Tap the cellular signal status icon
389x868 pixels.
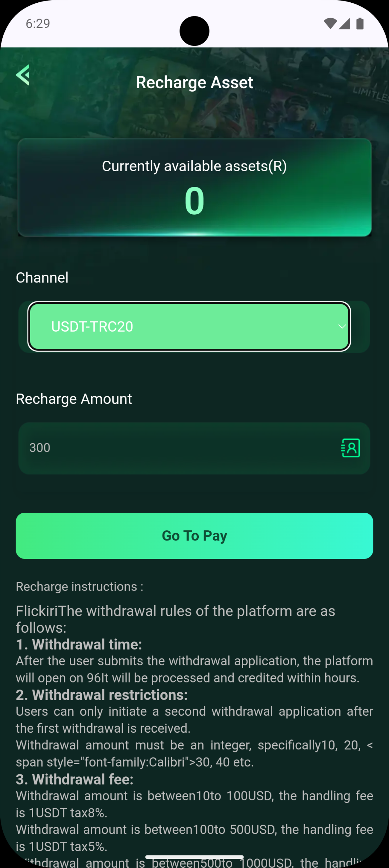(x=344, y=24)
